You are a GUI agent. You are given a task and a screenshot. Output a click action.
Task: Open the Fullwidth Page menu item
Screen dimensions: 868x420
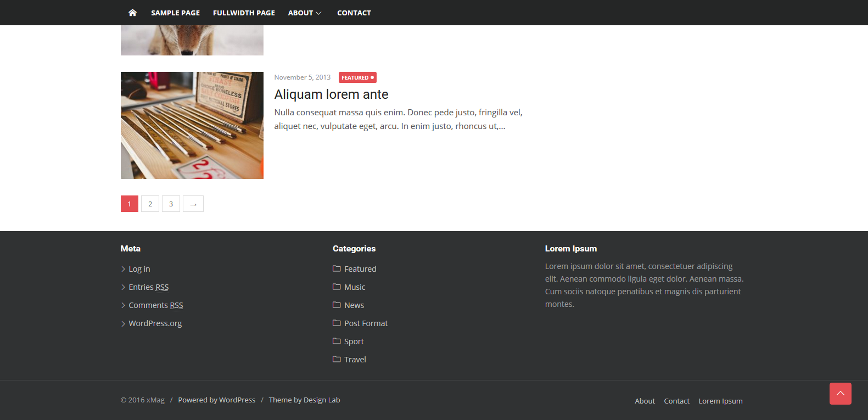[244, 13]
